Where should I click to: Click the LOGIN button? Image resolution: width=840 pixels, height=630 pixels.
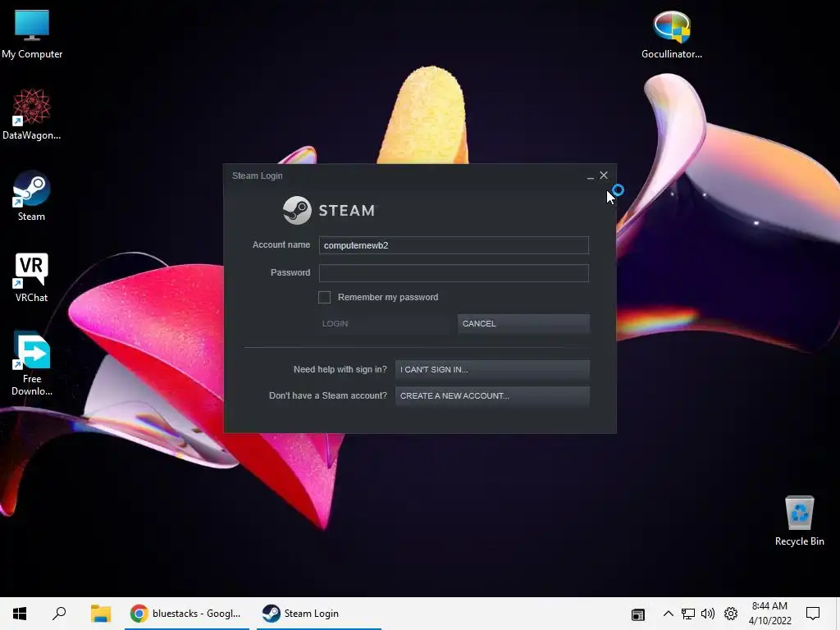(384, 323)
